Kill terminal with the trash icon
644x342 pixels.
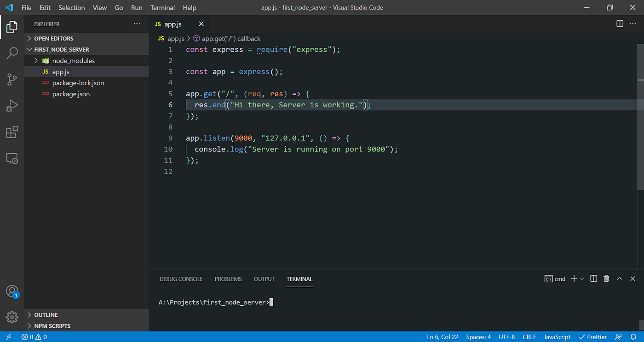(606, 278)
